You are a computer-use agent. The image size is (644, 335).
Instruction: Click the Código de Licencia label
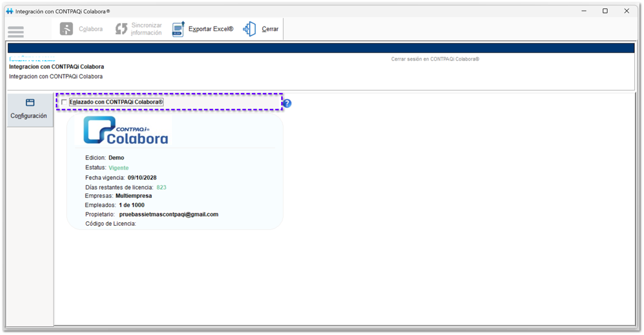pyautogui.click(x=110, y=224)
